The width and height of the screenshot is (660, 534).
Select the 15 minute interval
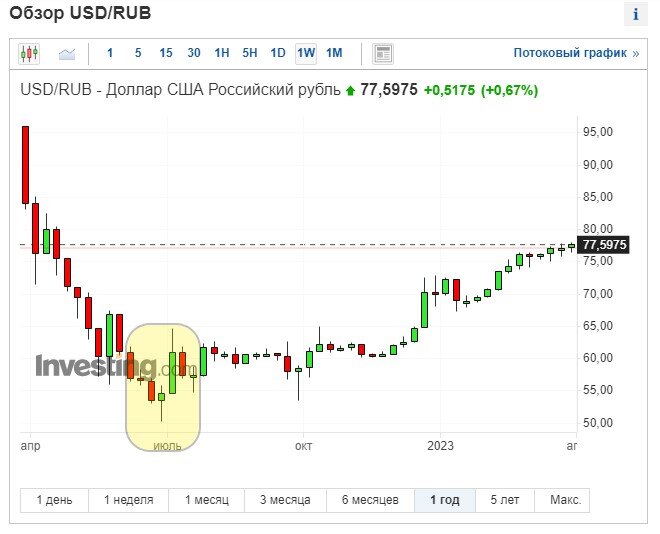point(166,53)
